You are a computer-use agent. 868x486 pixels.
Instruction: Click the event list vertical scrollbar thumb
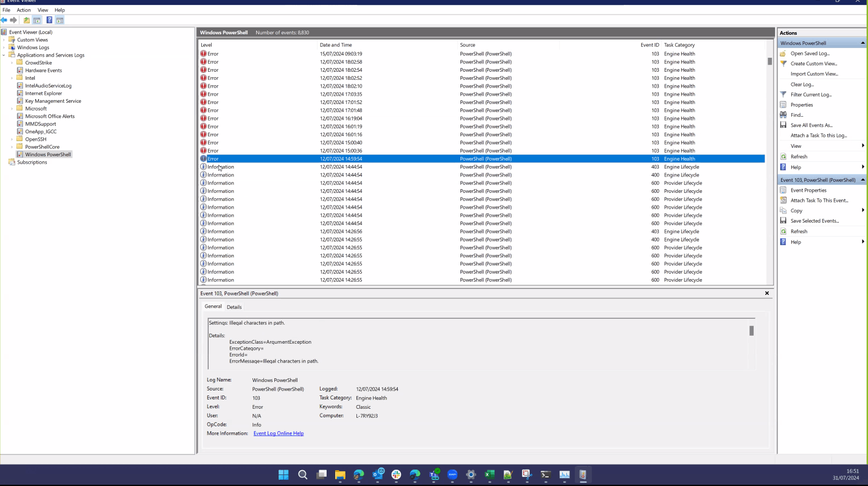coord(769,61)
